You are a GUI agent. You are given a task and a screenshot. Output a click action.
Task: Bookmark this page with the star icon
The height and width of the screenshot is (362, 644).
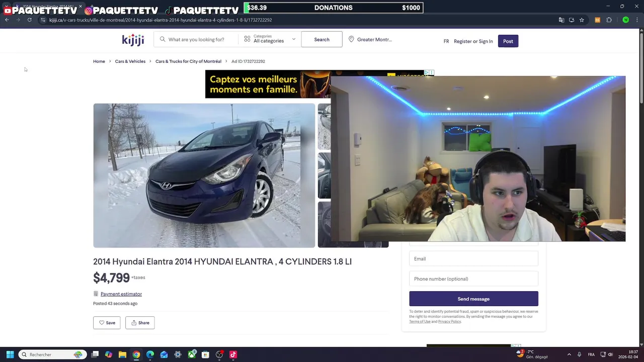point(582,20)
